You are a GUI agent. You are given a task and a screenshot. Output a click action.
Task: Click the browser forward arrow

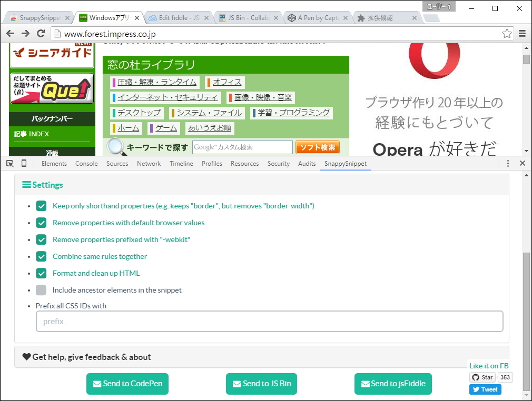click(x=25, y=33)
